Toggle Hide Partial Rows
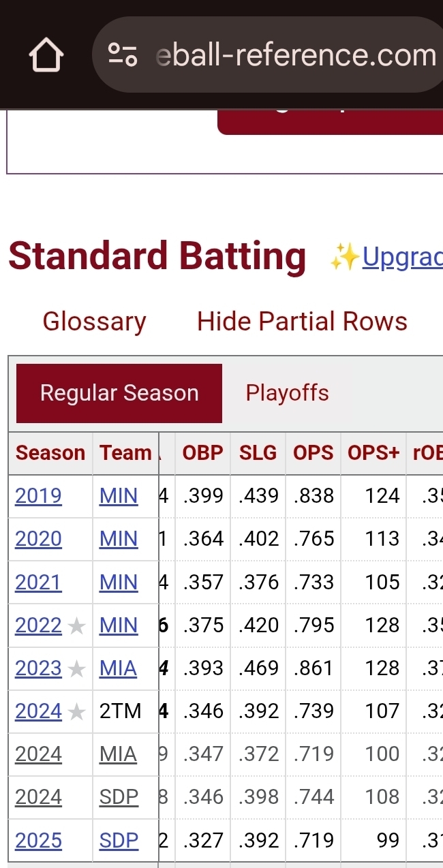 click(x=302, y=322)
